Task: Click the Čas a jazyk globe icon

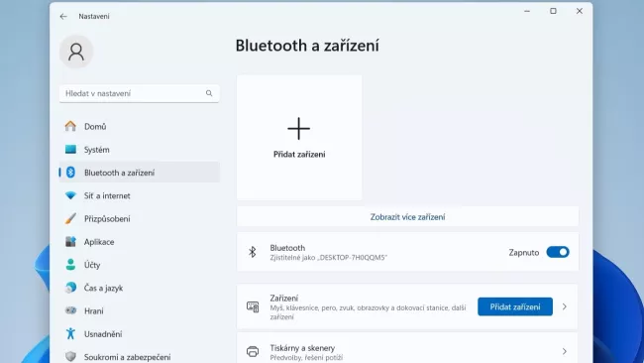Action: tap(70, 288)
